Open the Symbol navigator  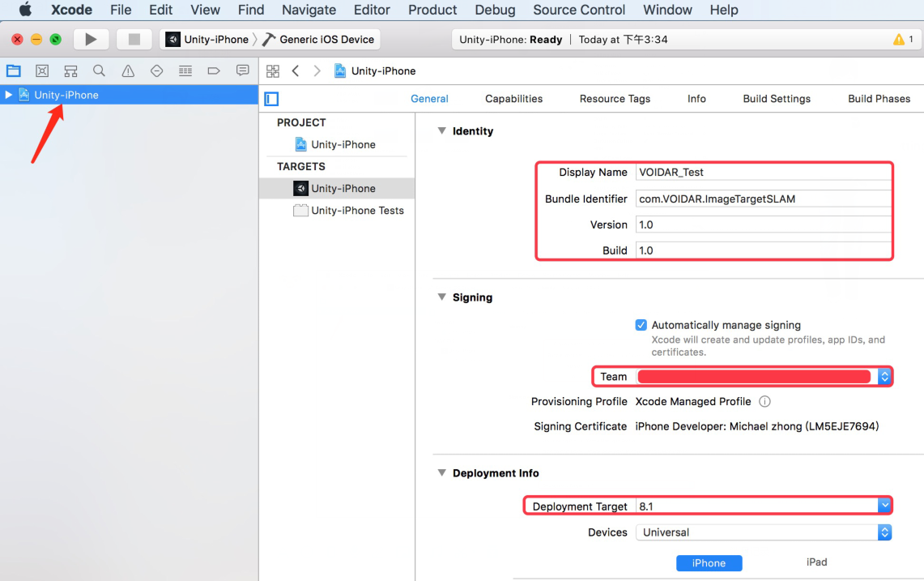[x=70, y=70]
